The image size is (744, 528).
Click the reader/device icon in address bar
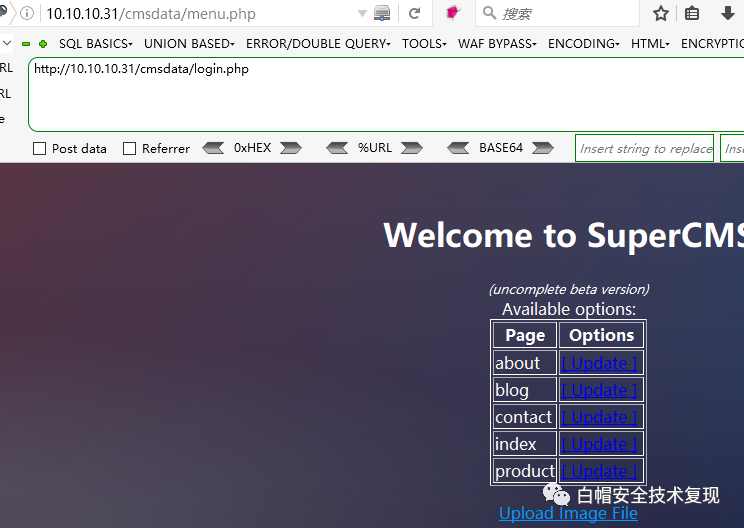click(x=382, y=13)
